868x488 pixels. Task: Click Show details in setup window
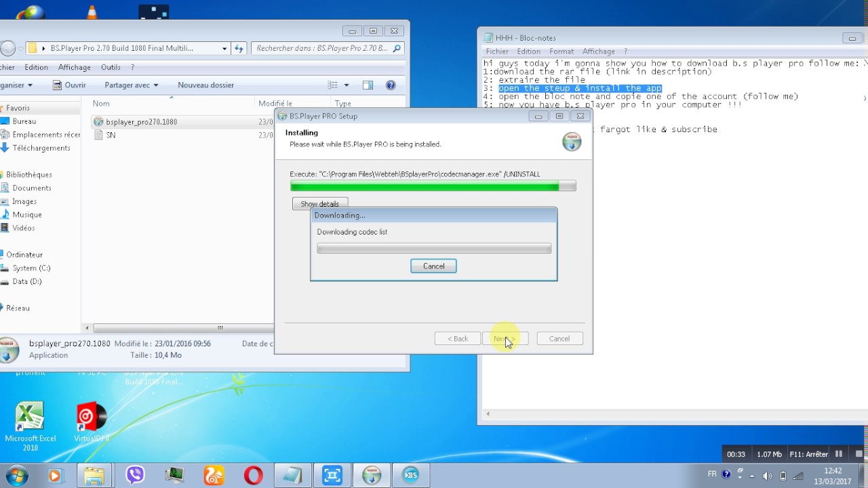pyautogui.click(x=320, y=203)
